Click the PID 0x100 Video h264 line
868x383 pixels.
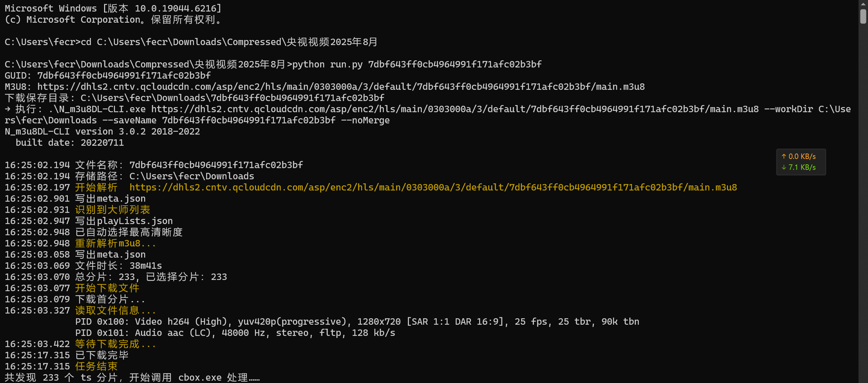point(357,322)
